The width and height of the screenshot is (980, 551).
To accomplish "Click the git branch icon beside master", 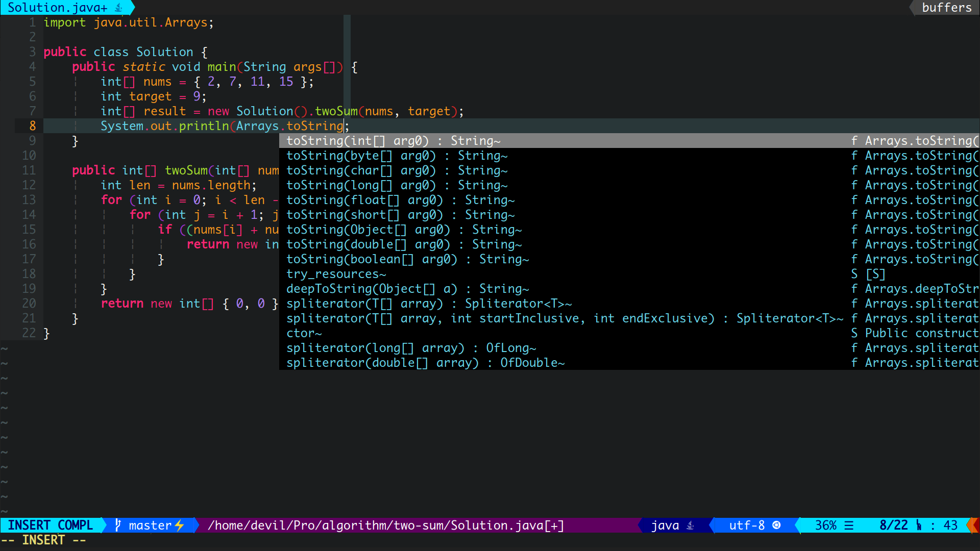I will 118,525.
